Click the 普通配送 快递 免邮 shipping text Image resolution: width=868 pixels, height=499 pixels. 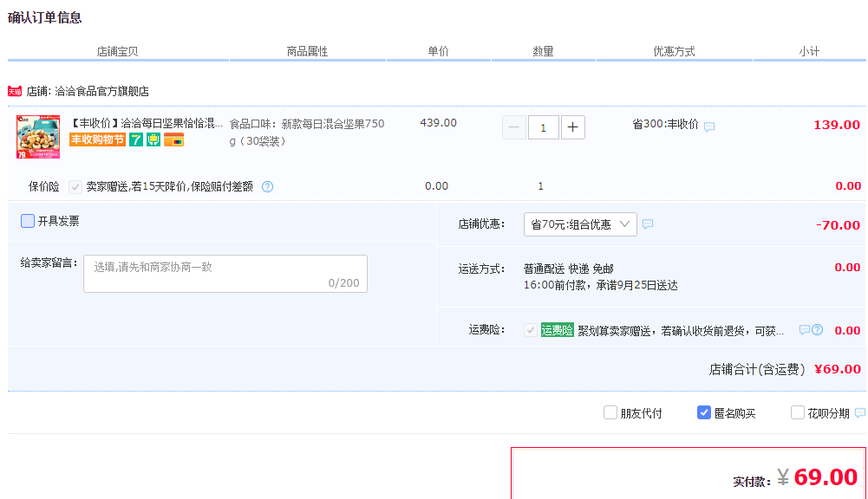coord(569,269)
